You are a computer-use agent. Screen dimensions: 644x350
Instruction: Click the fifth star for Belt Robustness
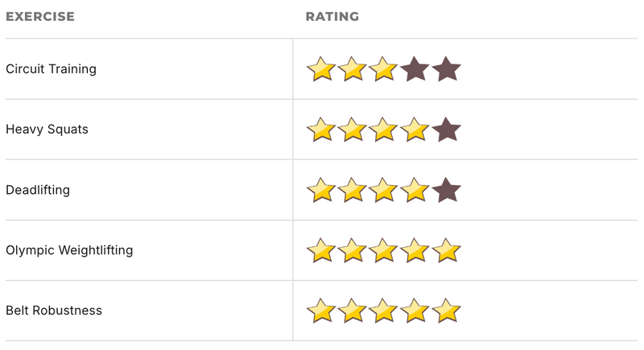coord(446,311)
